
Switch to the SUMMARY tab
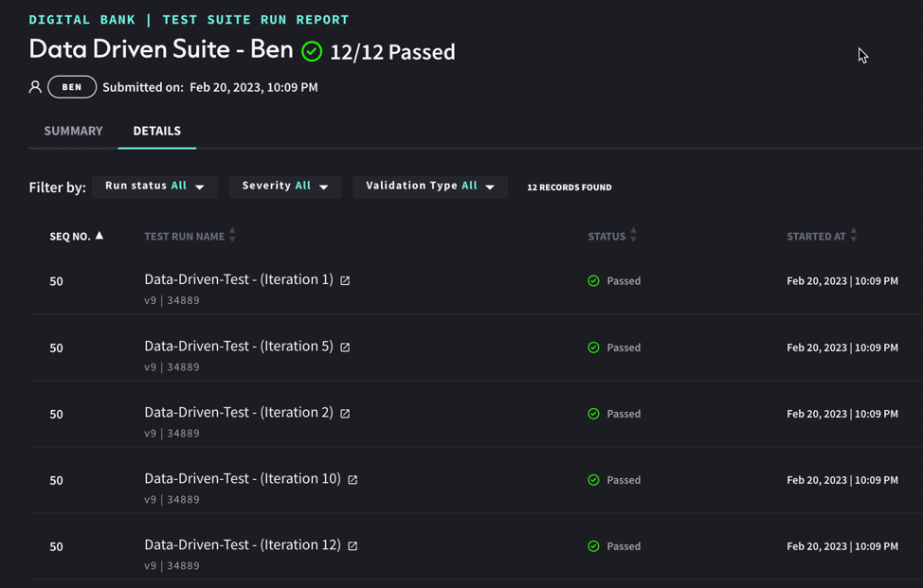(71, 131)
